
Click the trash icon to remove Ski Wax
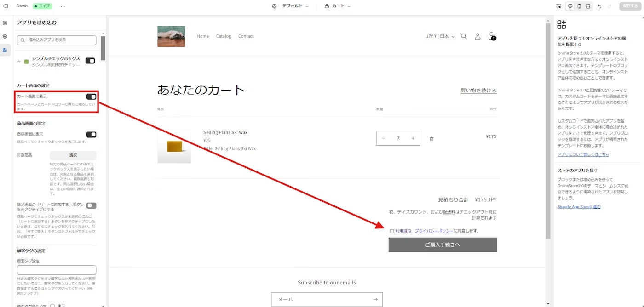[431, 138]
